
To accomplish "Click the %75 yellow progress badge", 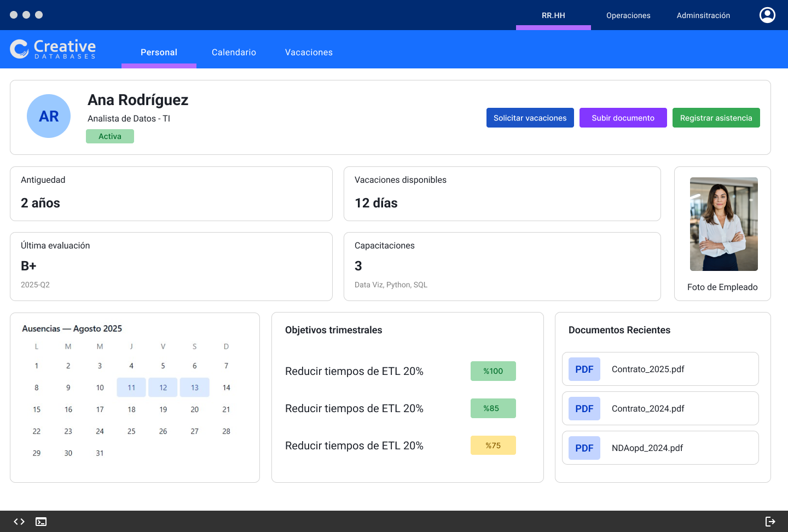I will coord(493,446).
